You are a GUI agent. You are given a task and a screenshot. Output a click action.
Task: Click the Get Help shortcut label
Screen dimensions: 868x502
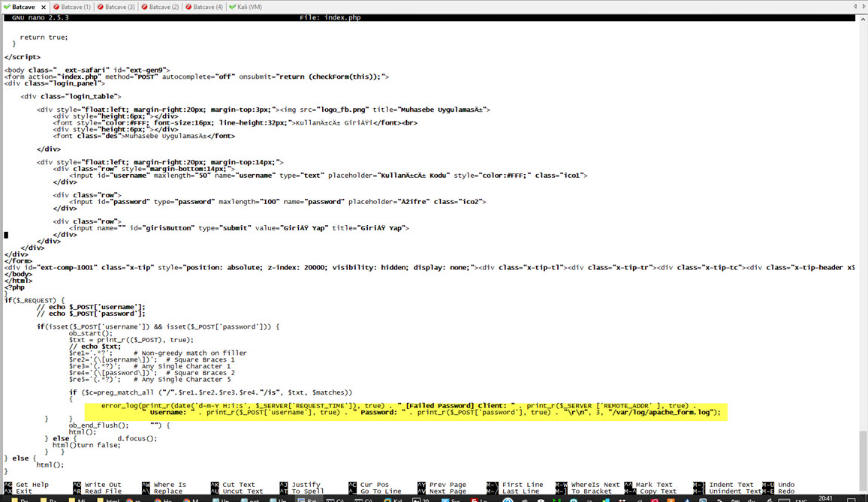tap(32, 485)
